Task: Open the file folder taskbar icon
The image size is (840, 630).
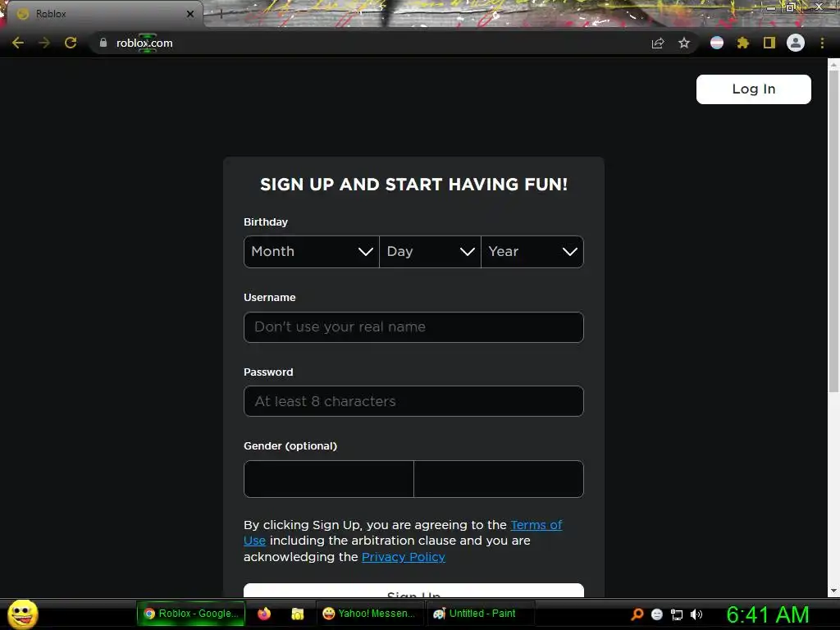Action: pyautogui.click(x=297, y=614)
